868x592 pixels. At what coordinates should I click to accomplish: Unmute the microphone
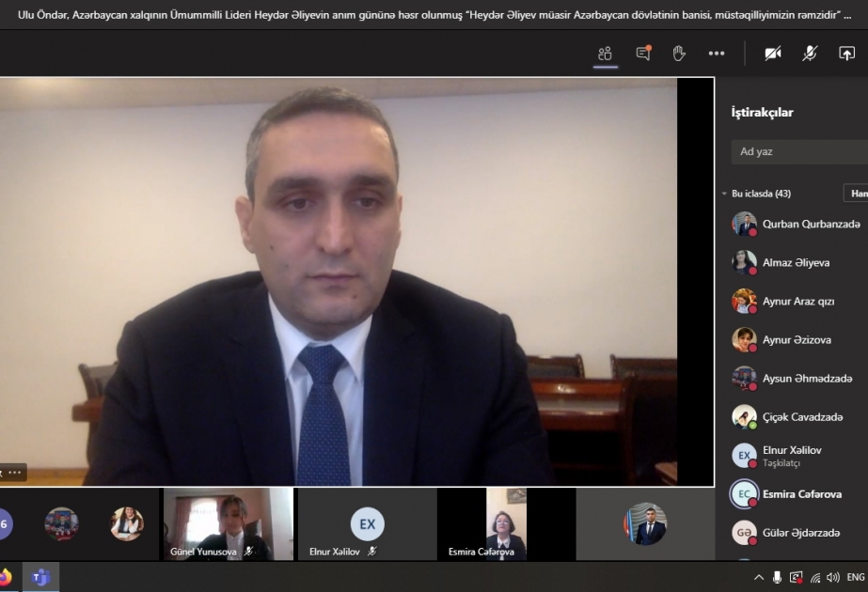[810, 54]
